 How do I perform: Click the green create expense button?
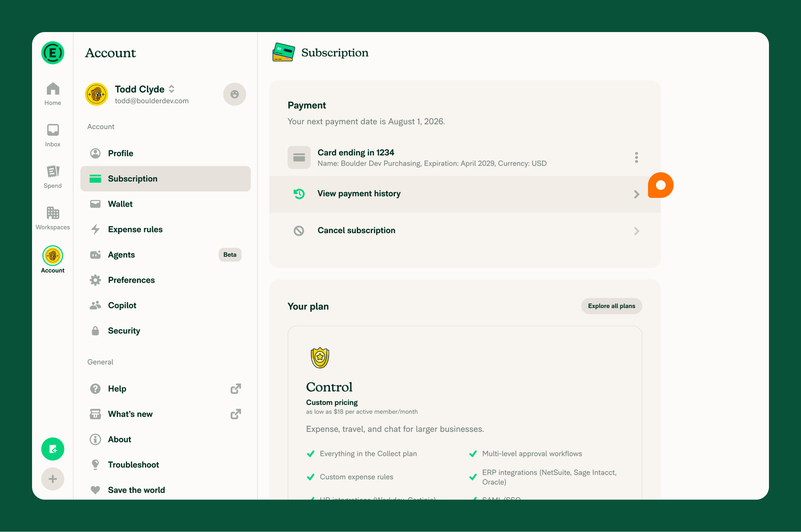point(53,449)
